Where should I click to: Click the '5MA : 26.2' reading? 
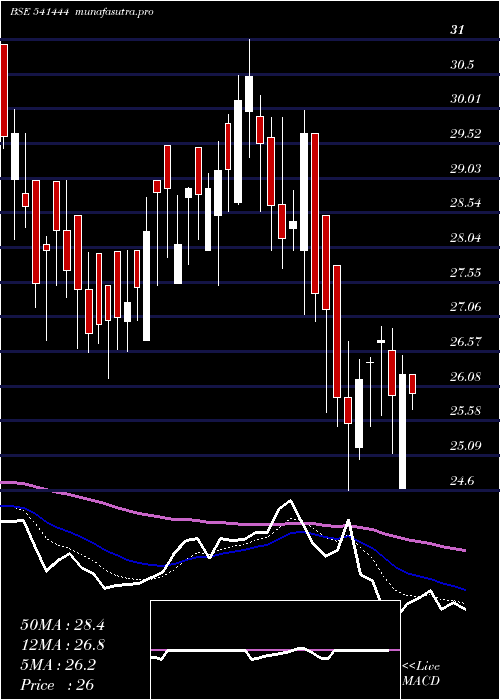click(x=58, y=665)
